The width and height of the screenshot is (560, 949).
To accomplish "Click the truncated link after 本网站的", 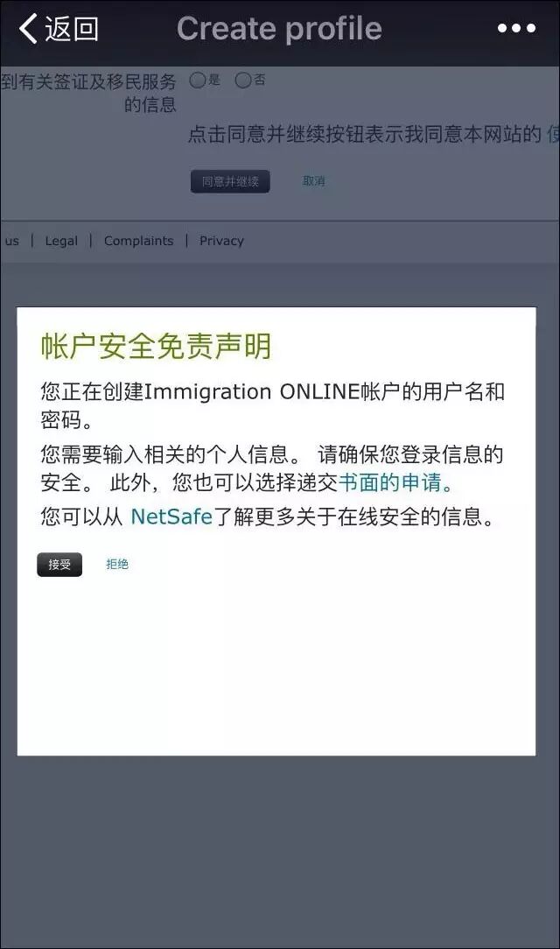I will (553, 134).
